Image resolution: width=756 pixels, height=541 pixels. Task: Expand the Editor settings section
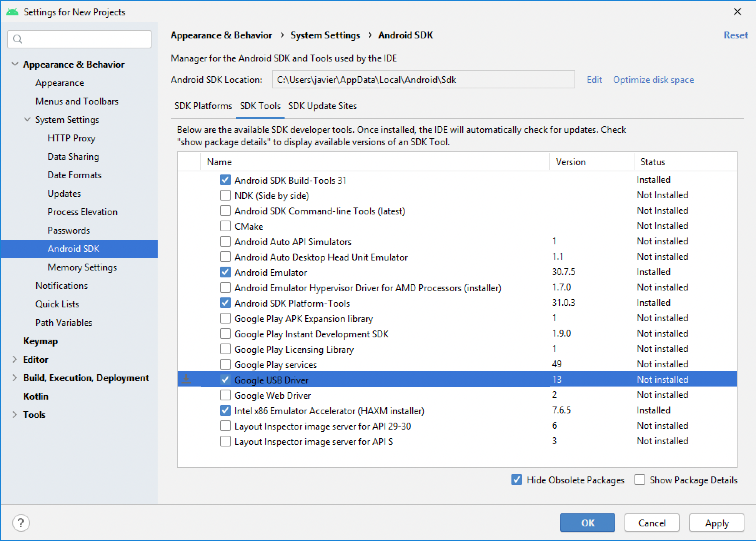[15, 359]
